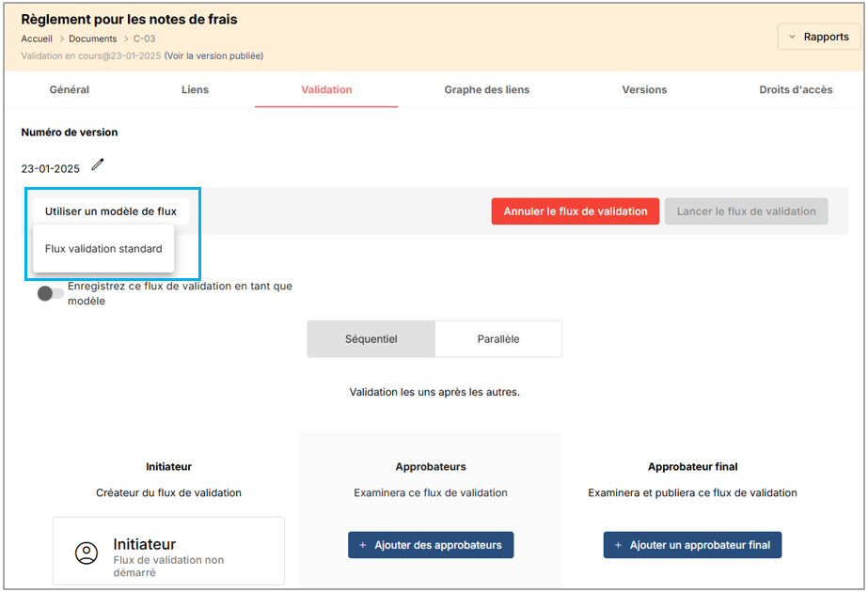Click Lancer le flux de validation button

746,211
